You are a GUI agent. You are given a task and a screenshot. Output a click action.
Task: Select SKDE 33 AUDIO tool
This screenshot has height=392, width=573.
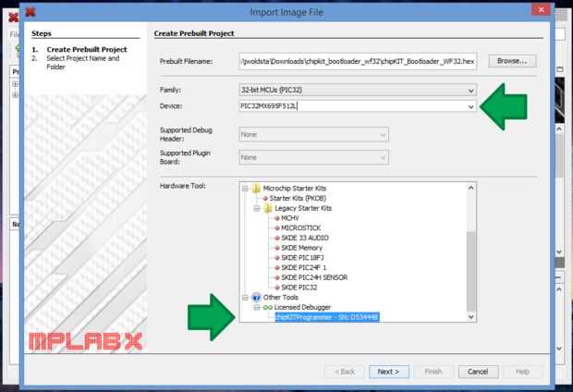click(305, 238)
